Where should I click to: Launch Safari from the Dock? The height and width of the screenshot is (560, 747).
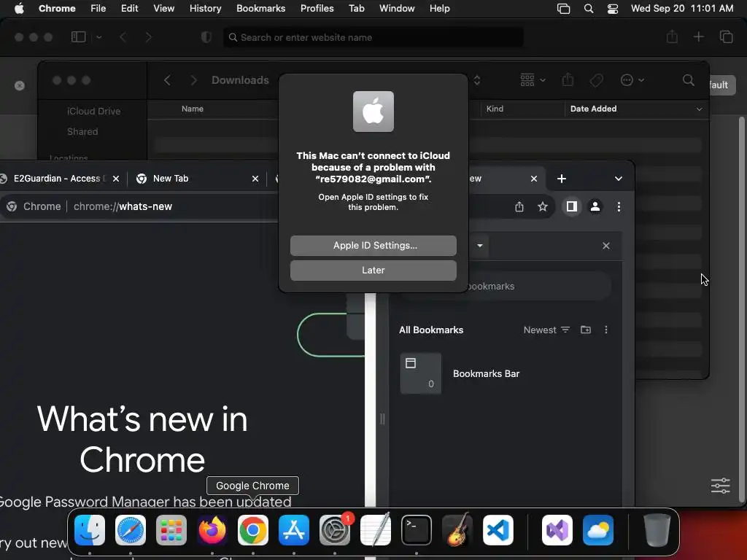(131, 530)
